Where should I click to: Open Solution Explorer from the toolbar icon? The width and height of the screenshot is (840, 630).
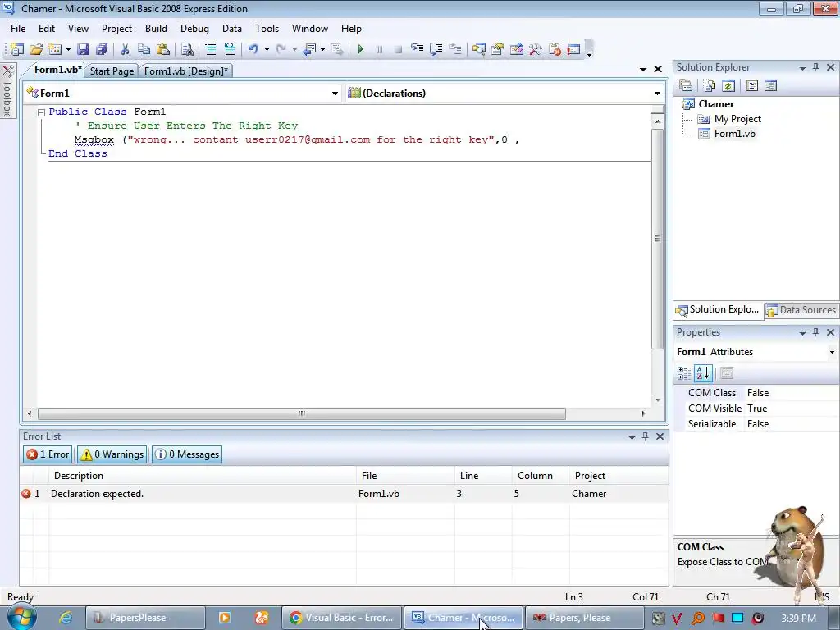[478, 50]
